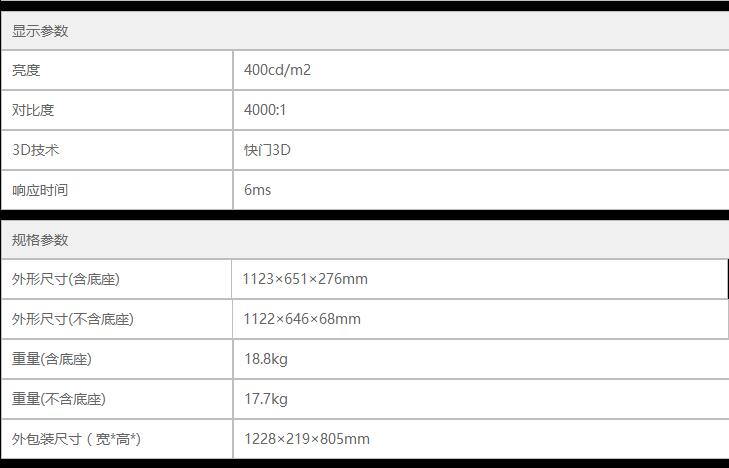Select the 响应时间 row label
This screenshot has height=468, width=729.
click(40, 190)
